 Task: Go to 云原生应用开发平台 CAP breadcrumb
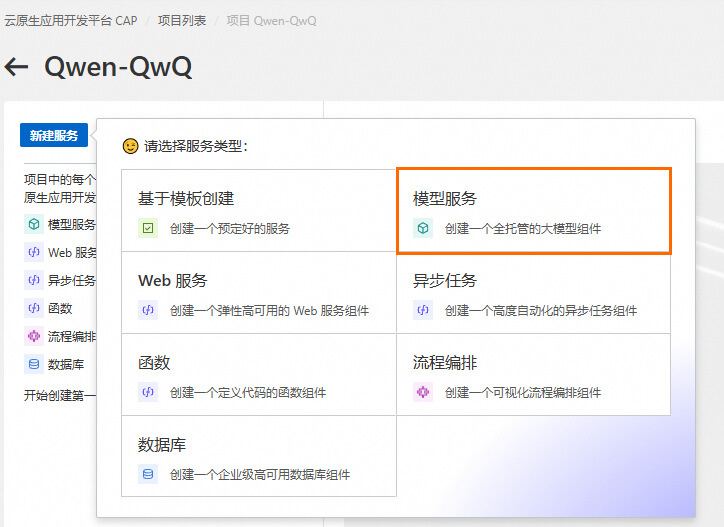(71, 21)
